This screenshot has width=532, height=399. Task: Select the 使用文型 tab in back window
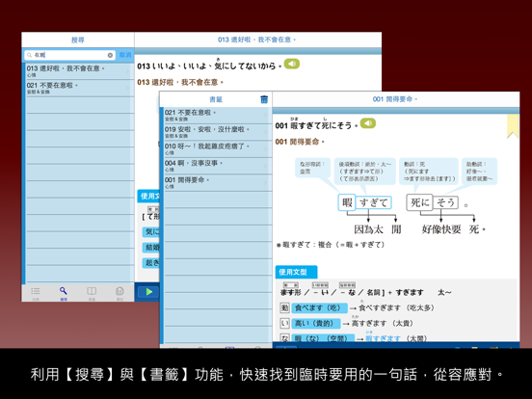coord(148,196)
